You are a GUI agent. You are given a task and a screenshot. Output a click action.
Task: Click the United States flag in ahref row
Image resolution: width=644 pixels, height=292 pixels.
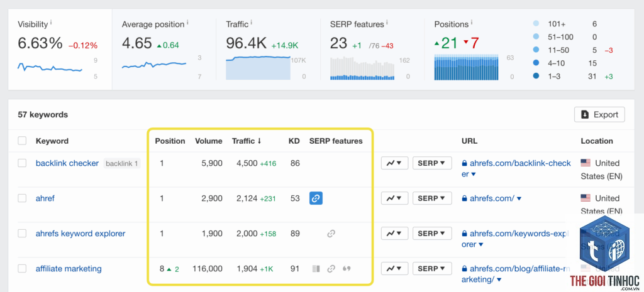coord(586,198)
